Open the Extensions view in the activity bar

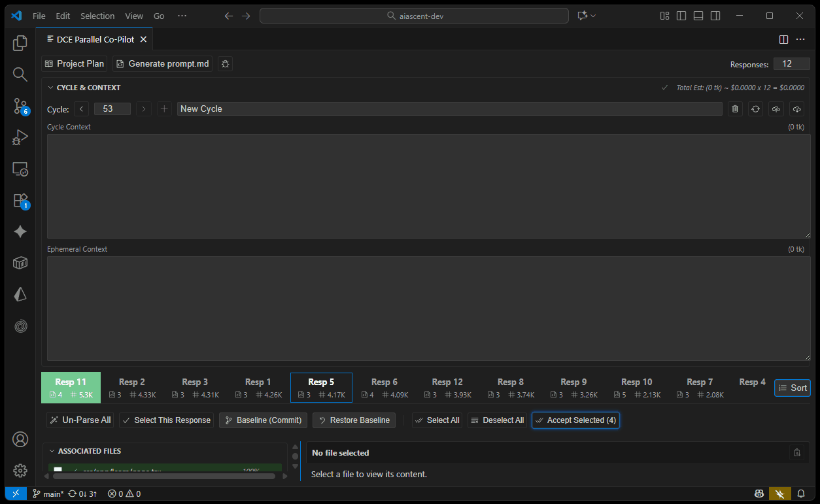point(20,201)
